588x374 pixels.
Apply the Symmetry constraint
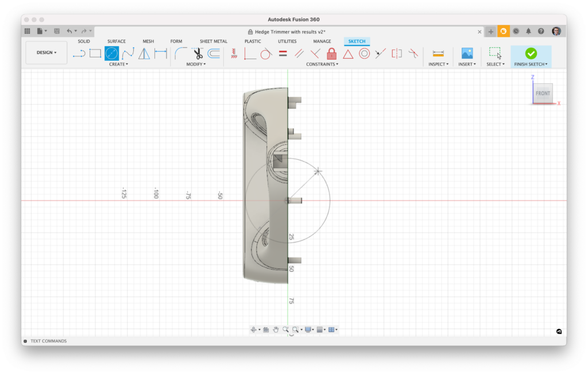pos(397,53)
